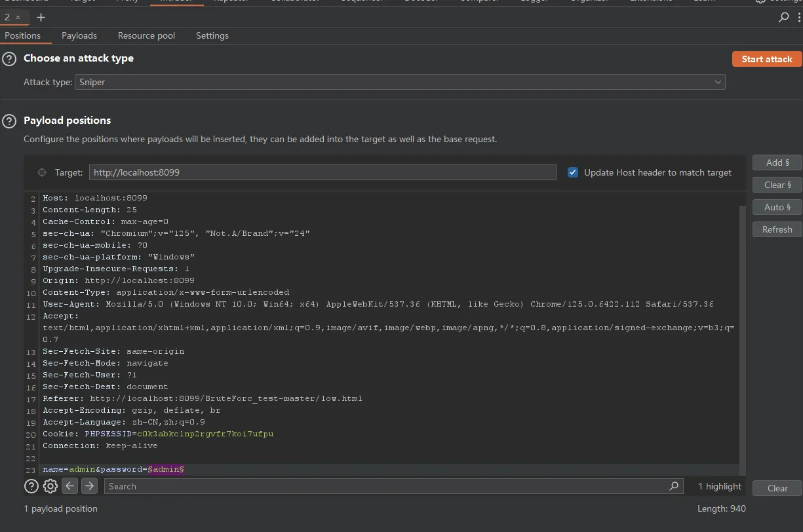803x532 pixels.
Task: Open the Settings tab
Action: click(212, 35)
